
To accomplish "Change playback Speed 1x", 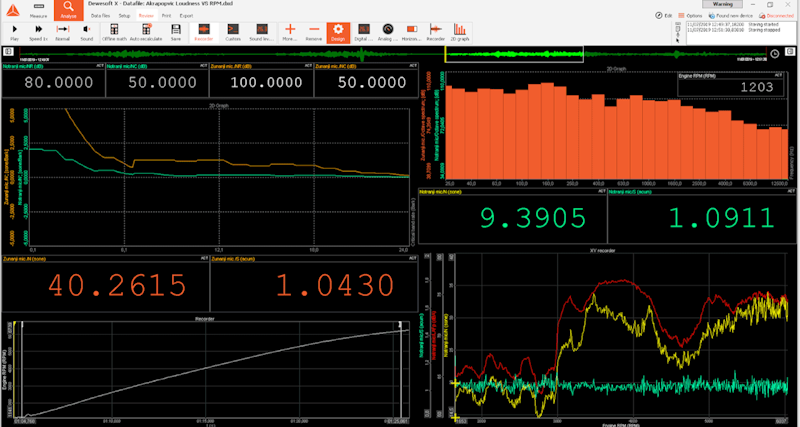I will [38, 33].
